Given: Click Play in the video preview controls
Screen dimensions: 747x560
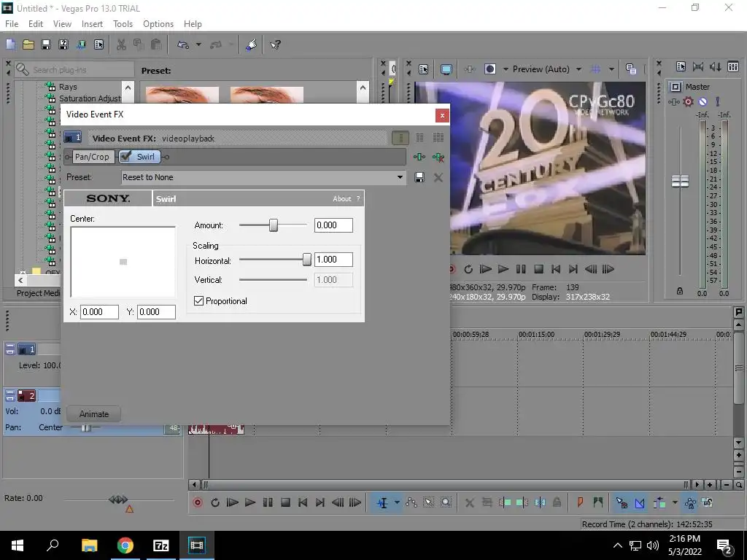Looking at the screenshot, I should click(503, 270).
